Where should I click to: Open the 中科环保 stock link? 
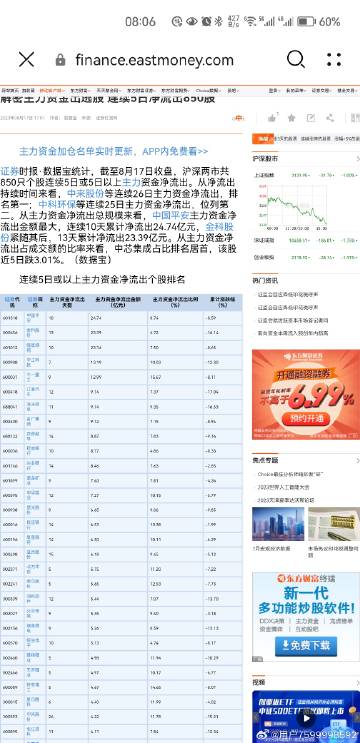pyautogui.click(x=56, y=204)
